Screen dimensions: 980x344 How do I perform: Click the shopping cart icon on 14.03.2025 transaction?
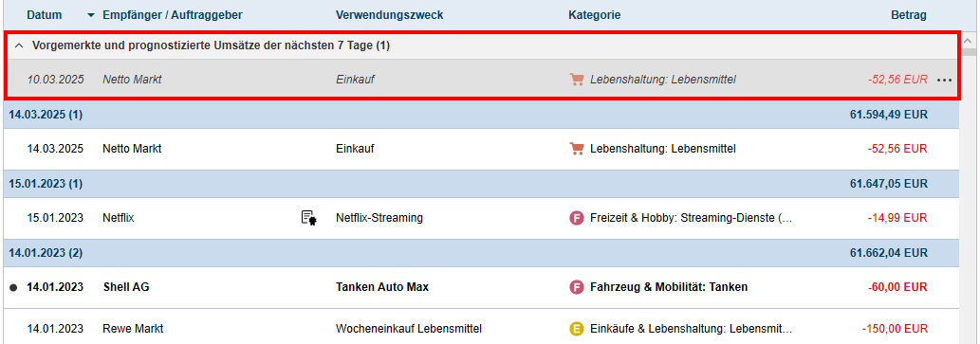(576, 149)
